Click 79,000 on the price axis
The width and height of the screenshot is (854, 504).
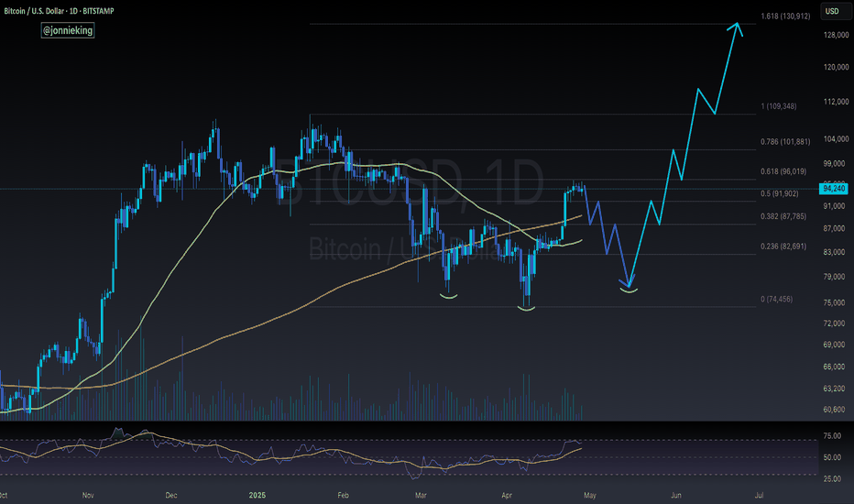[x=835, y=277]
